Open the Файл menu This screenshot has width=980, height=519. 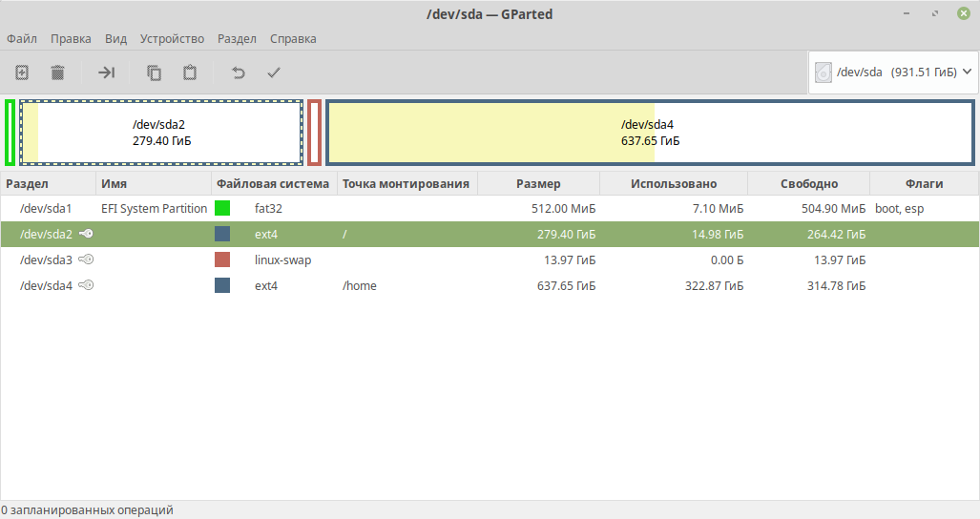[21, 39]
